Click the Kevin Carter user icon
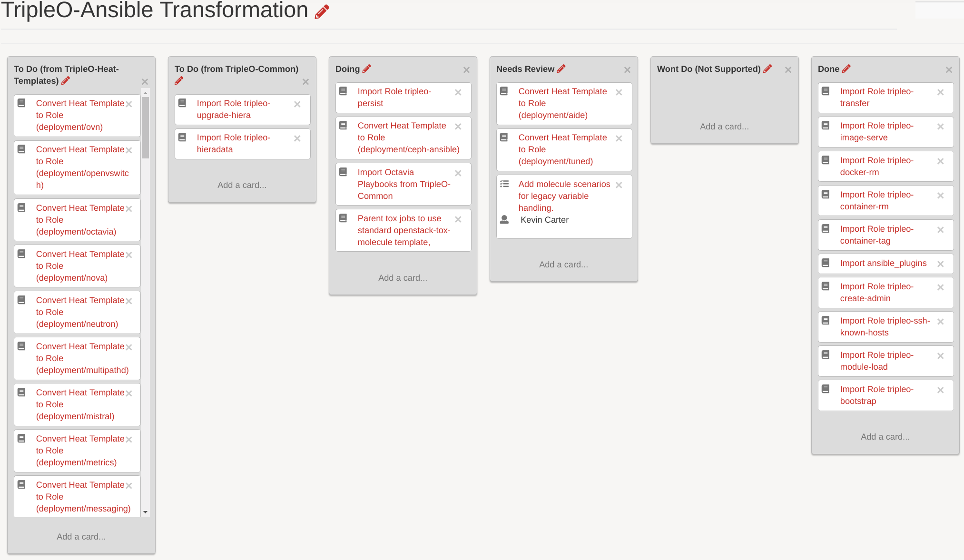This screenshot has height=560, width=964. 504,220
